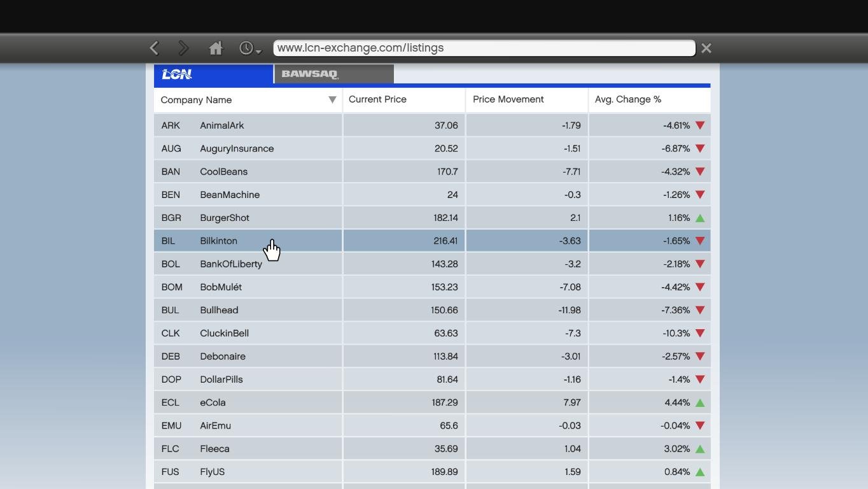Image resolution: width=868 pixels, height=489 pixels.
Task: Select the CluckinBell company row
Action: point(432,333)
